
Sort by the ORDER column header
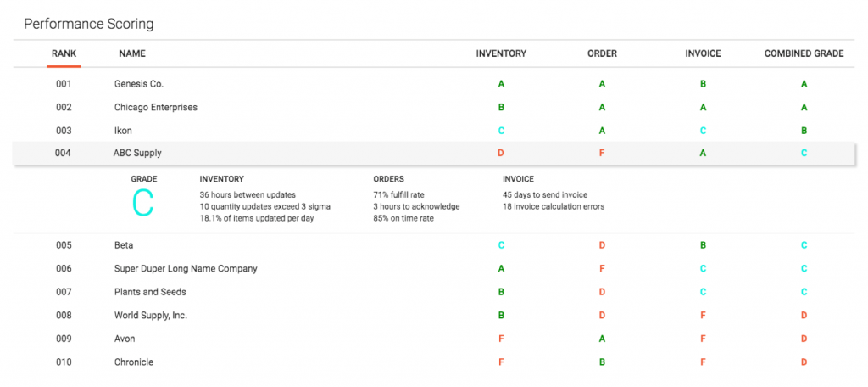(x=603, y=53)
